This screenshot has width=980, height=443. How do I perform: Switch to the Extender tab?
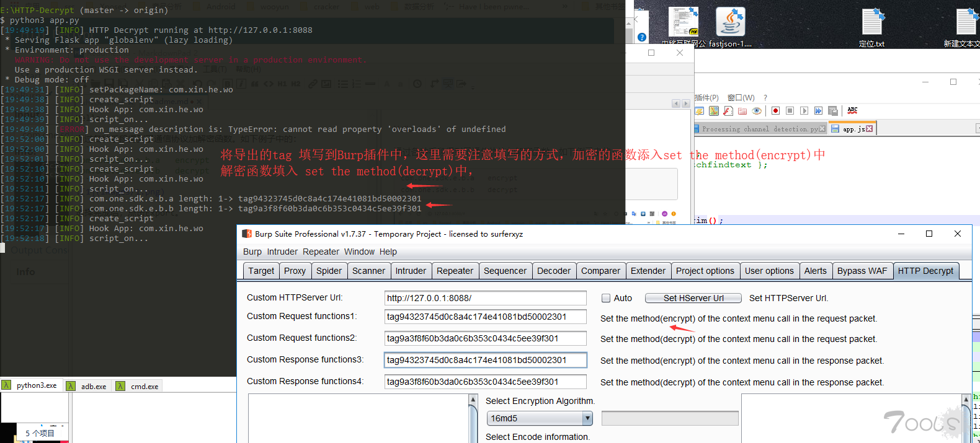tap(648, 271)
